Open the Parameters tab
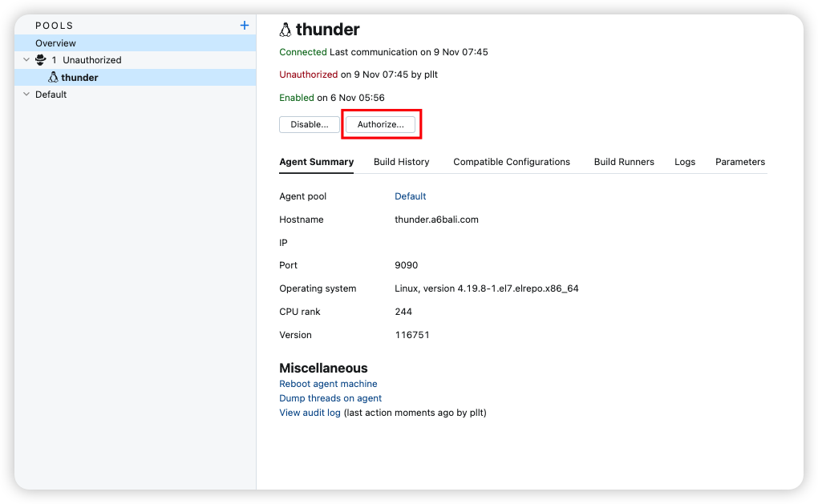Image resolution: width=818 pixels, height=504 pixels. [x=739, y=162]
